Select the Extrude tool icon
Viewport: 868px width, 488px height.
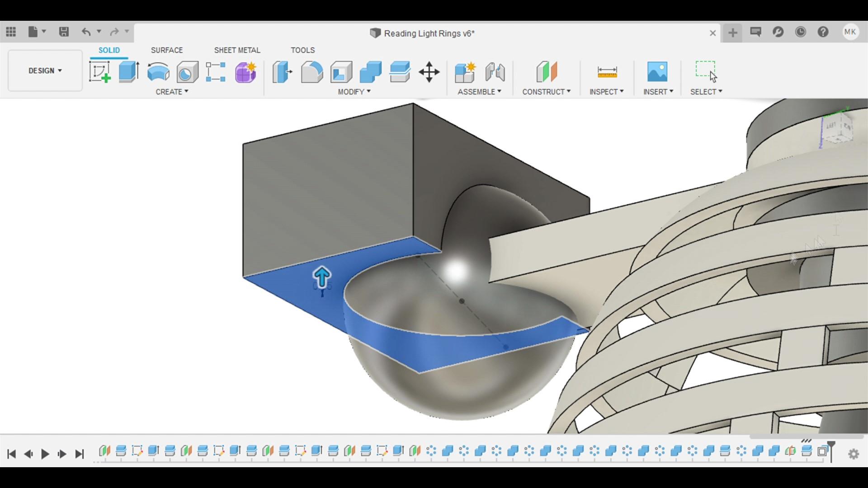pos(129,72)
